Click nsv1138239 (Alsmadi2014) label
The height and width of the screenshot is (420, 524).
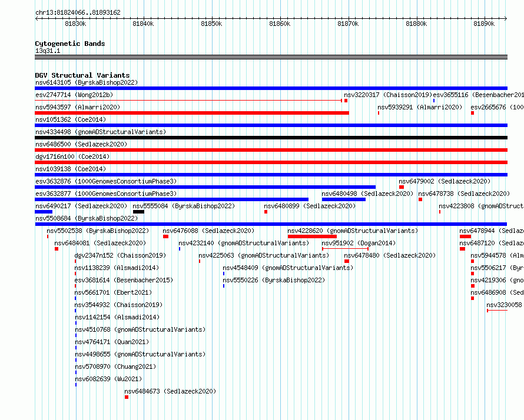coord(117,268)
